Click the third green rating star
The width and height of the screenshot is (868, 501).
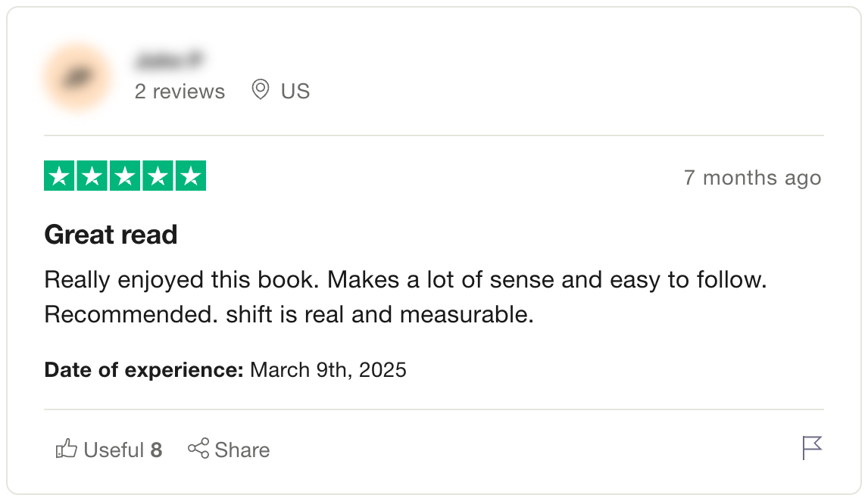click(x=125, y=177)
